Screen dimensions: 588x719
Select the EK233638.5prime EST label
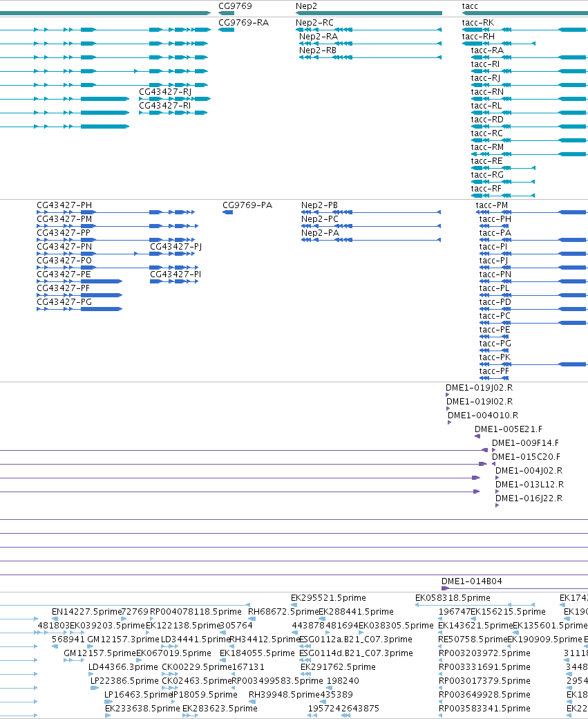pyautogui.click(x=142, y=708)
